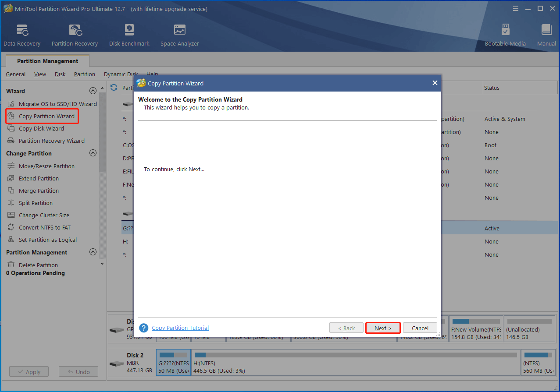Open the General menu
The height and width of the screenshot is (392, 560).
(x=15, y=74)
